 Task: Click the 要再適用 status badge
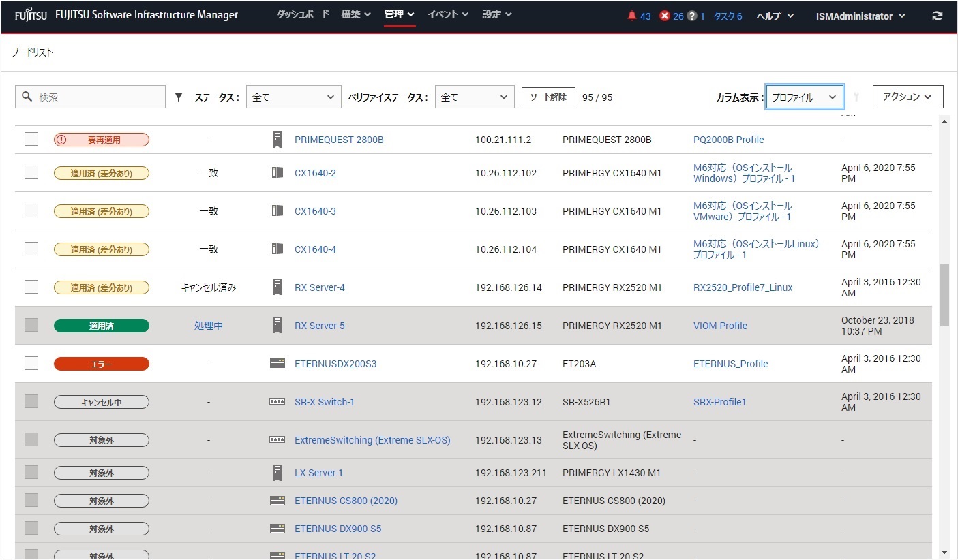coord(102,140)
